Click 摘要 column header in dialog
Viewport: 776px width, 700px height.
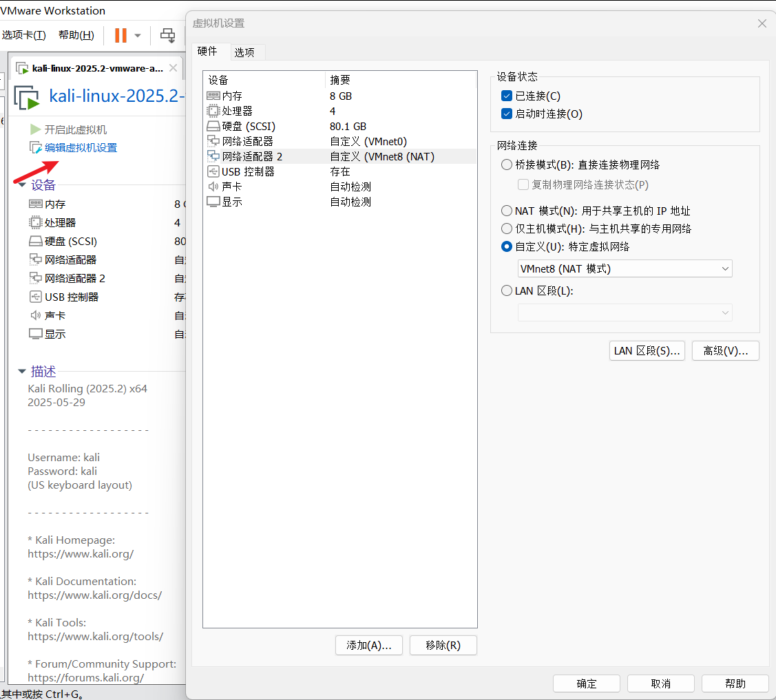click(x=401, y=80)
